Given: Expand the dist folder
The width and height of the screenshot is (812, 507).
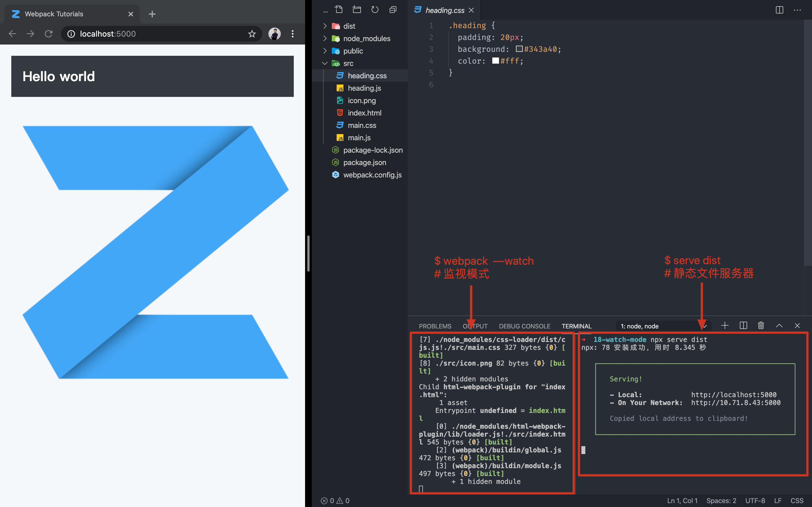Looking at the screenshot, I should click(x=349, y=26).
